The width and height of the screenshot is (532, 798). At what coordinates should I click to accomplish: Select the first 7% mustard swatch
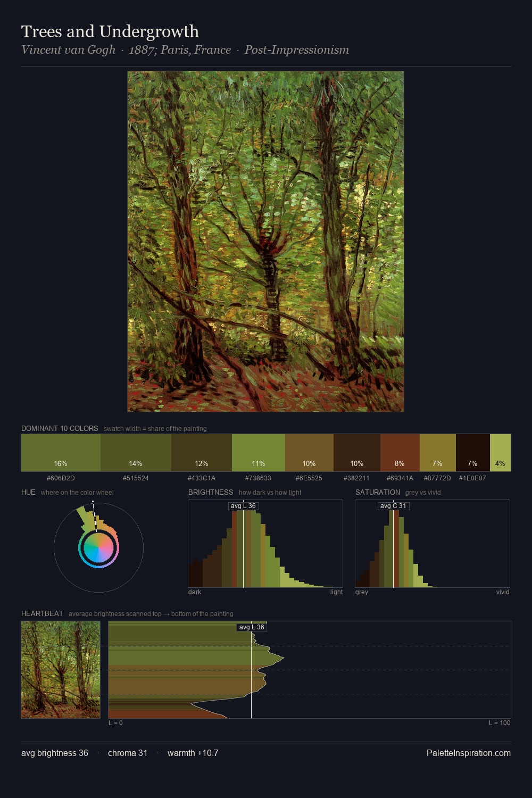click(438, 453)
